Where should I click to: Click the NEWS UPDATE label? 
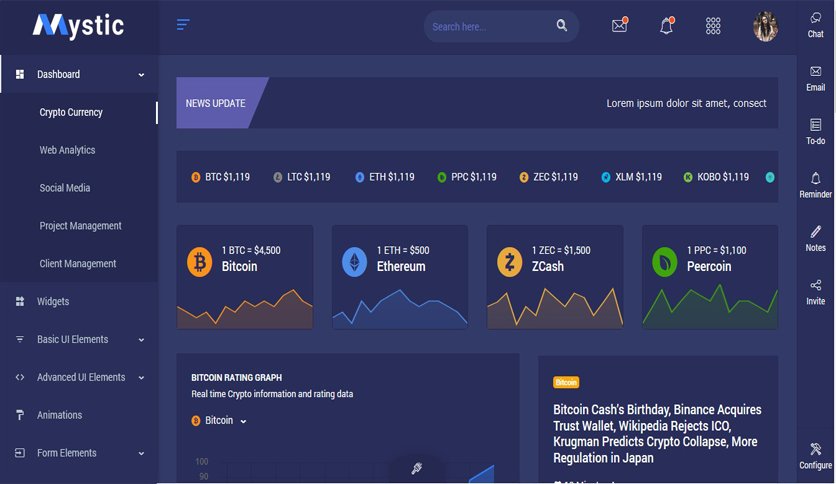215,103
